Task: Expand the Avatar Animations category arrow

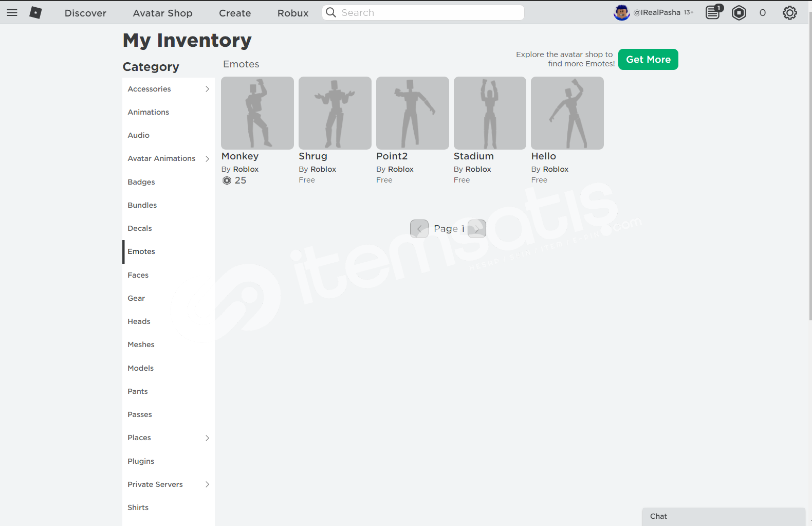Action: (x=207, y=159)
